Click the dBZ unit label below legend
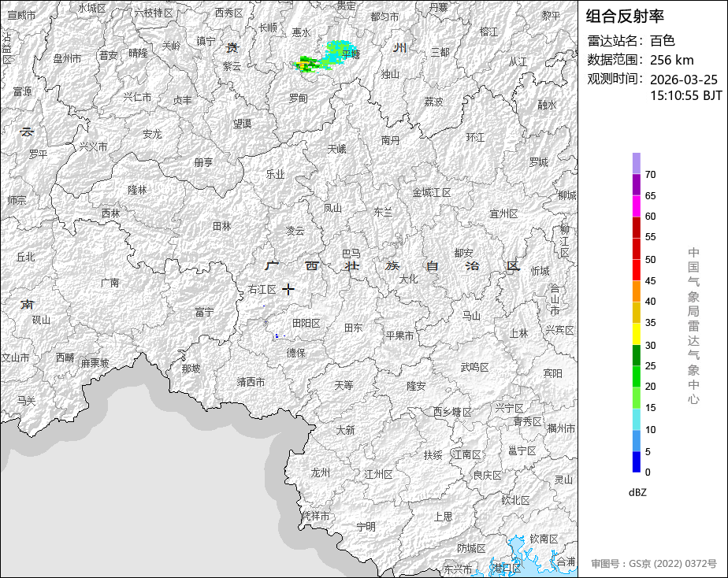 point(637,492)
